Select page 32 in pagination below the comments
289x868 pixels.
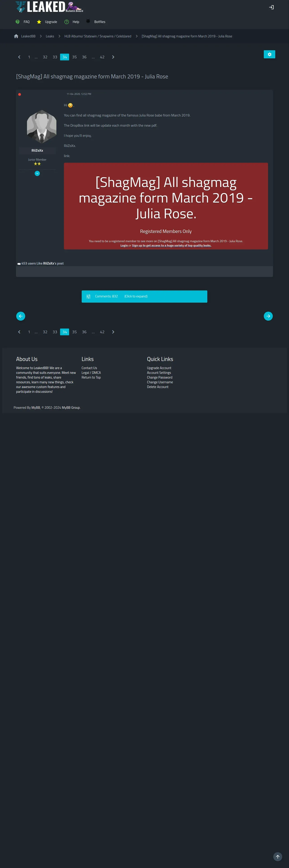click(45, 332)
